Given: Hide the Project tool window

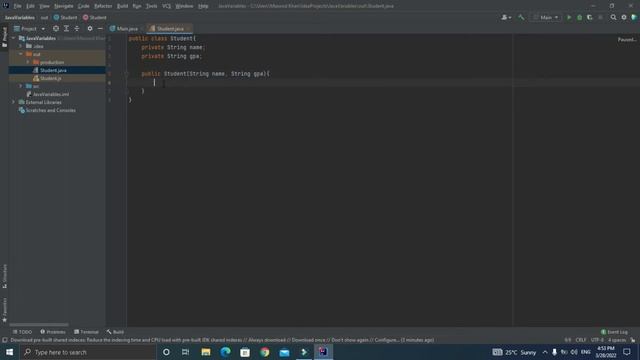Looking at the screenshot, I should (x=100, y=29).
